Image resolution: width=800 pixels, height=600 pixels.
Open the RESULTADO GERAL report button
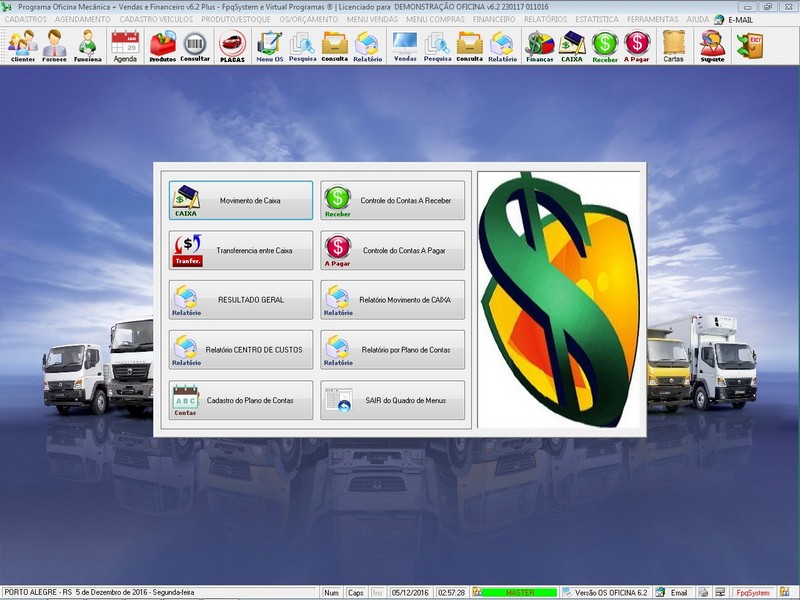[241, 299]
